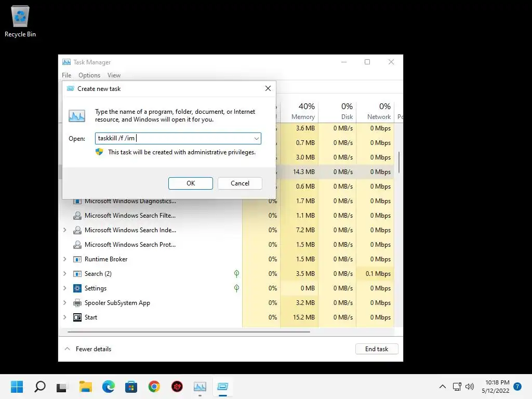Click the 7.2 MB memory value

[305, 230]
